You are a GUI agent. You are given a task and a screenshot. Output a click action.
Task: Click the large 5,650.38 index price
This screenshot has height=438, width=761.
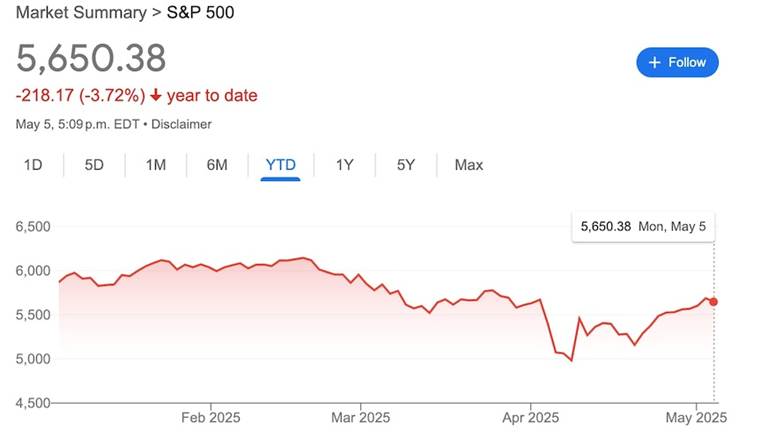(x=91, y=59)
